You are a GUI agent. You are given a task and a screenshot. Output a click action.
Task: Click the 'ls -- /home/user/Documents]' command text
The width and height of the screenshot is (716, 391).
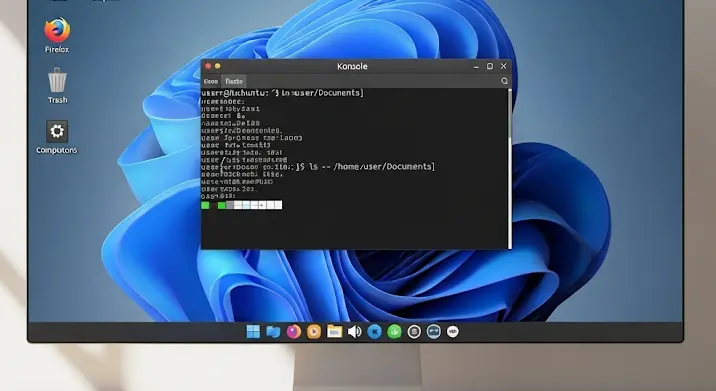tap(372, 167)
